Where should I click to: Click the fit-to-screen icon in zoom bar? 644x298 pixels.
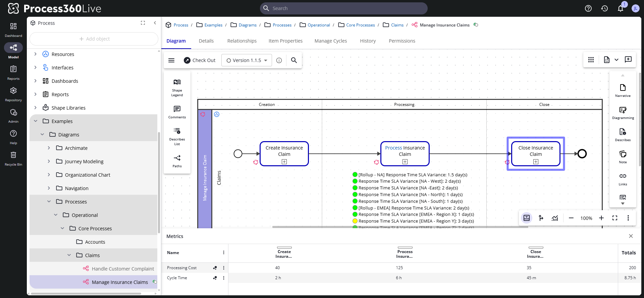click(x=615, y=218)
